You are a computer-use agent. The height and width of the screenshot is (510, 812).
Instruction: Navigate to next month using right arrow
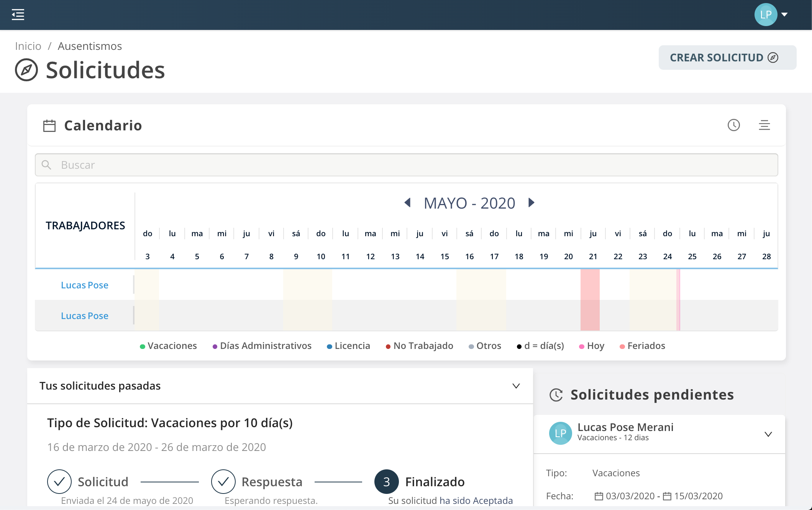[x=531, y=203]
